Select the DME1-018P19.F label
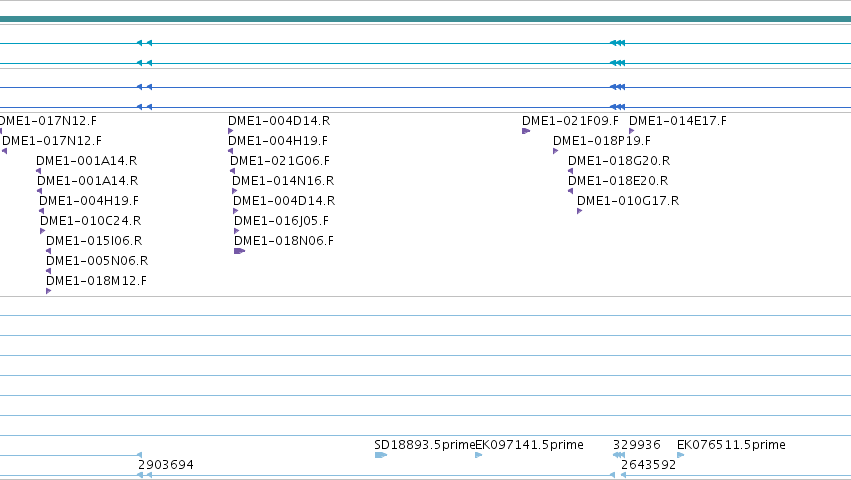Image resolution: width=851 pixels, height=480 pixels. 601,141
